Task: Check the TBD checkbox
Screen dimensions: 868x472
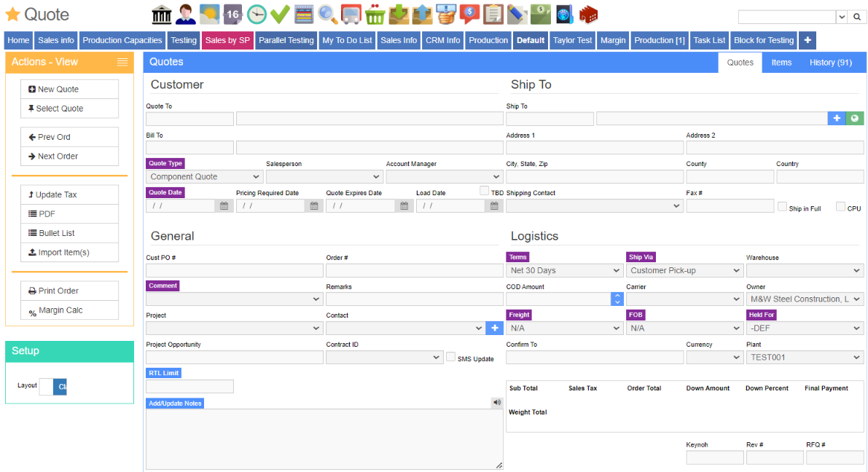Action: (x=485, y=191)
